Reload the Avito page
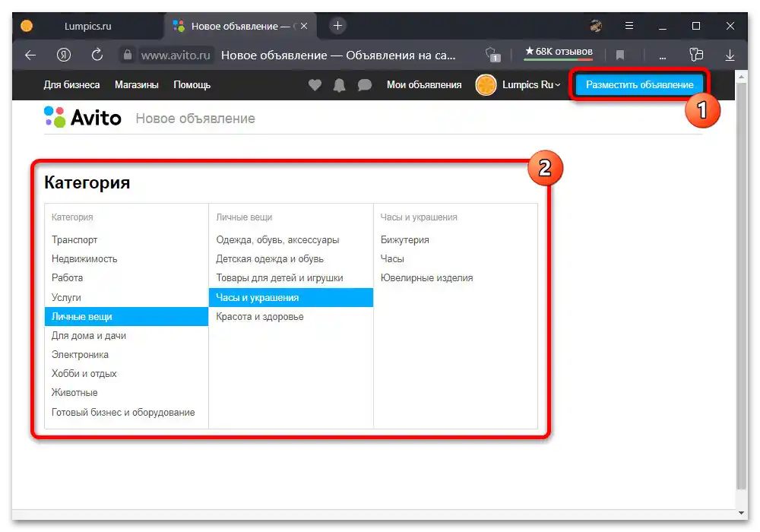This screenshot has height=532, width=760. [97, 55]
